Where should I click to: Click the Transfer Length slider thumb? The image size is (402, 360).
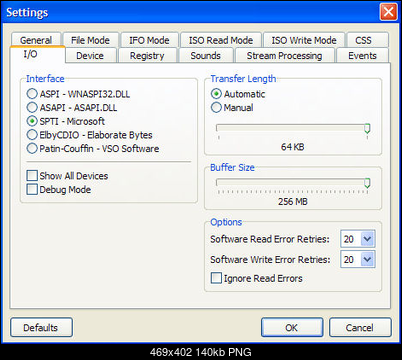pos(367,128)
